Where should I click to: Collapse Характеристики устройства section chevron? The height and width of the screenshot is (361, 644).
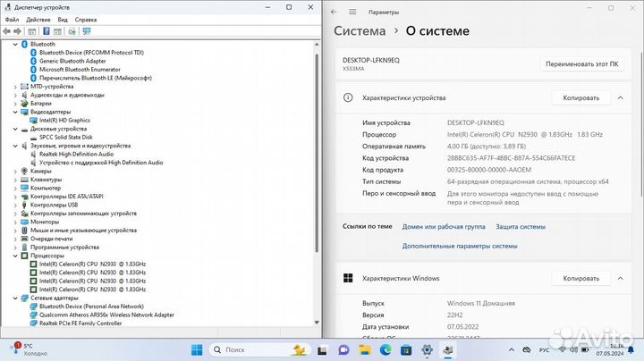pos(620,98)
